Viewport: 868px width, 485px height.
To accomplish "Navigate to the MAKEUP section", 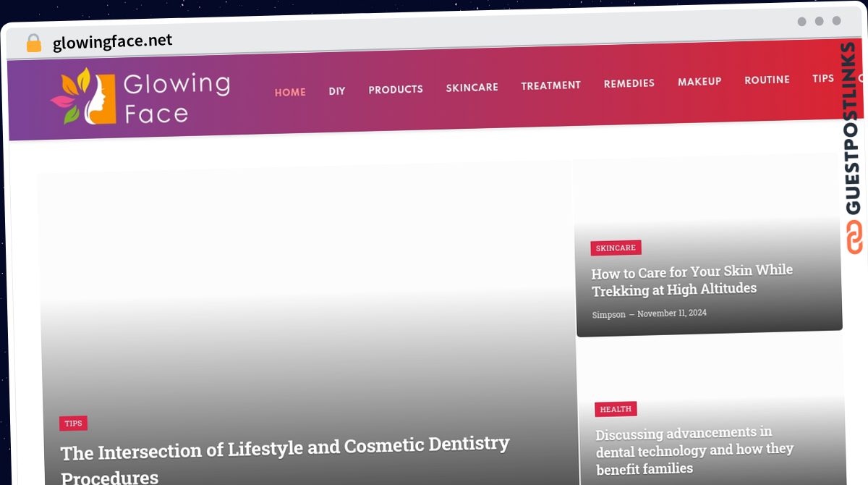I will pos(699,82).
